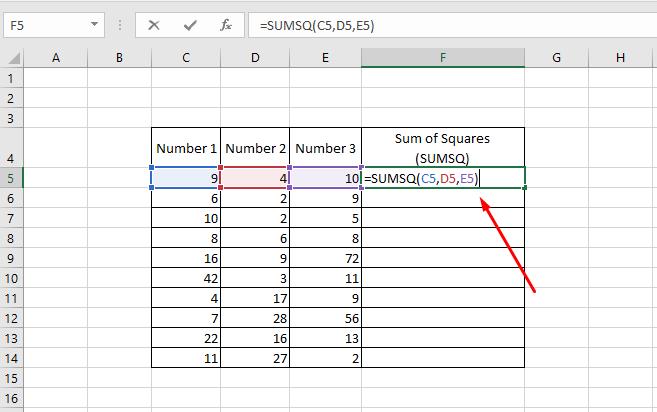Viewport: 657px width, 412px height.
Task: Open the Insert Function fx dialog
Action: point(226,24)
